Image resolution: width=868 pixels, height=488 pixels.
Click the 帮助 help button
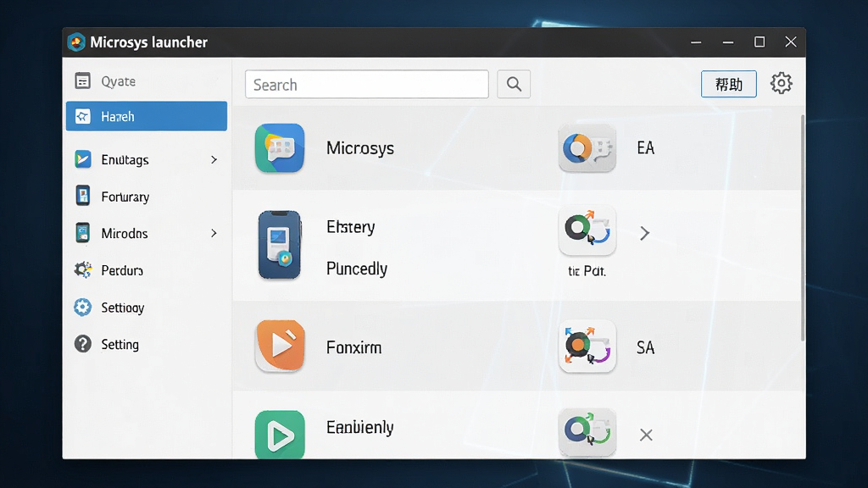tap(728, 84)
